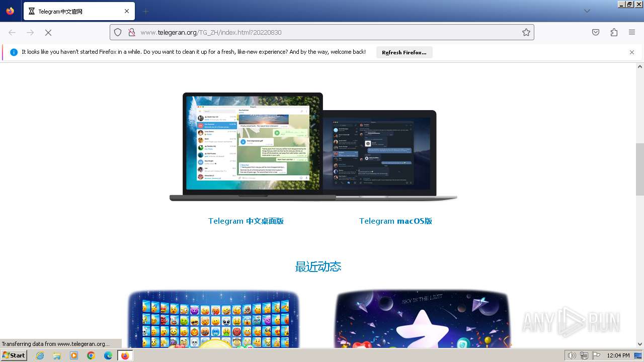The image size is (644, 362).
Task: Open the star premium news image
Action: (422, 319)
